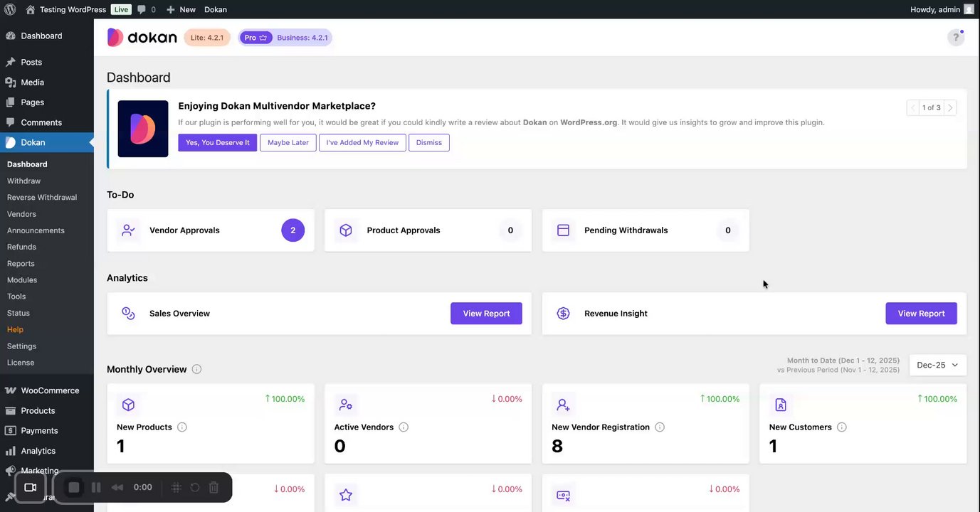Open the Reports submenu item
The height and width of the screenshot is (512, 980).
point(21,263)
